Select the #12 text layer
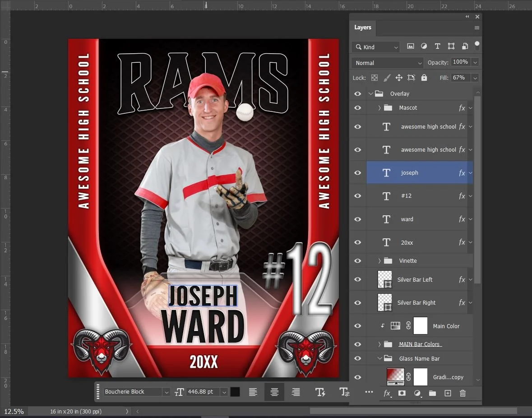532x418 pixels. coord(420,196)
